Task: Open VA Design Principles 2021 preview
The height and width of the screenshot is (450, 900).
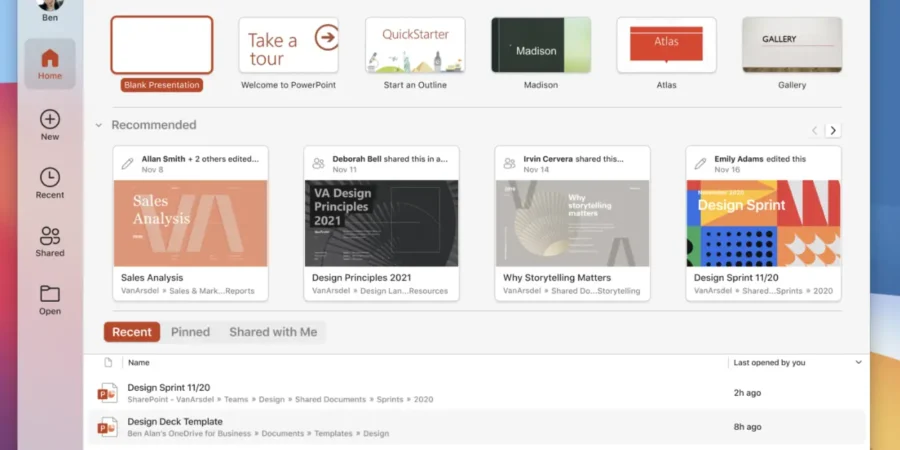Action: point(382,223)
